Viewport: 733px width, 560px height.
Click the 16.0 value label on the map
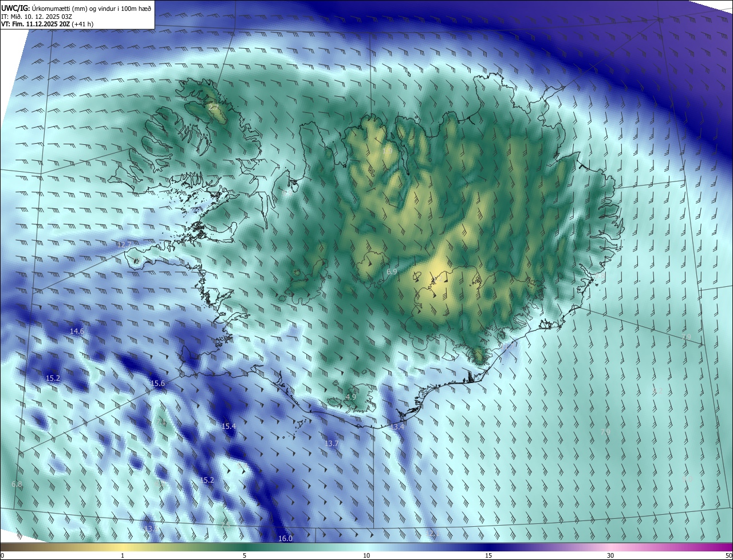click(285, 538)
